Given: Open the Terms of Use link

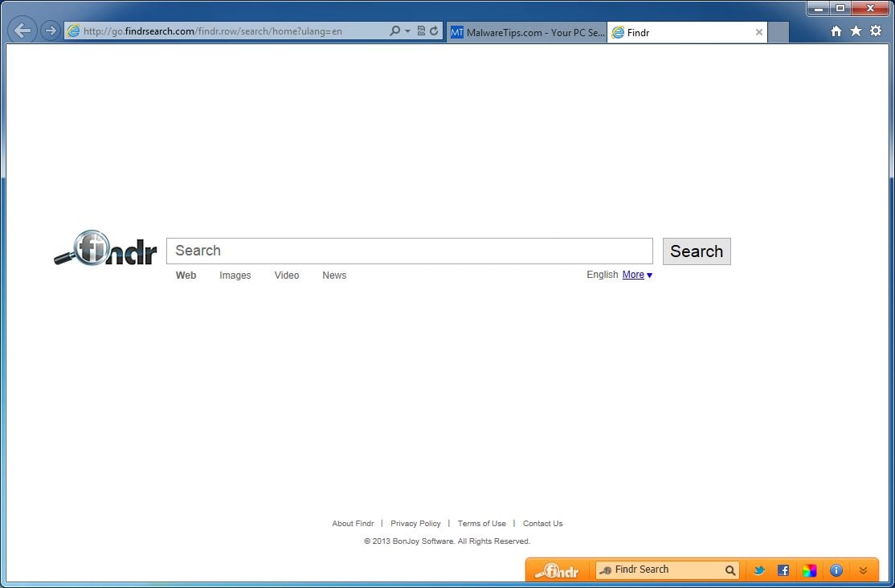Looking at the screenshot, I should tap(482, 524).
